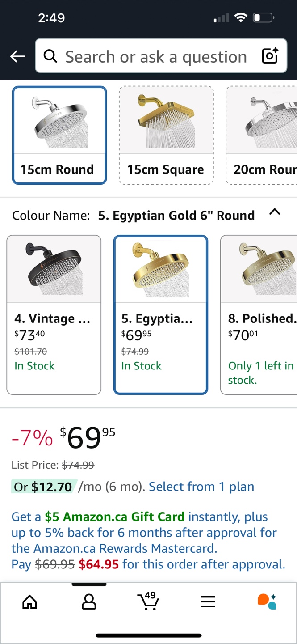The width and height of the screenshot is (297, 644).
Task: Go to Home via bottom bar icon
Action: click(x=30, y=602)
